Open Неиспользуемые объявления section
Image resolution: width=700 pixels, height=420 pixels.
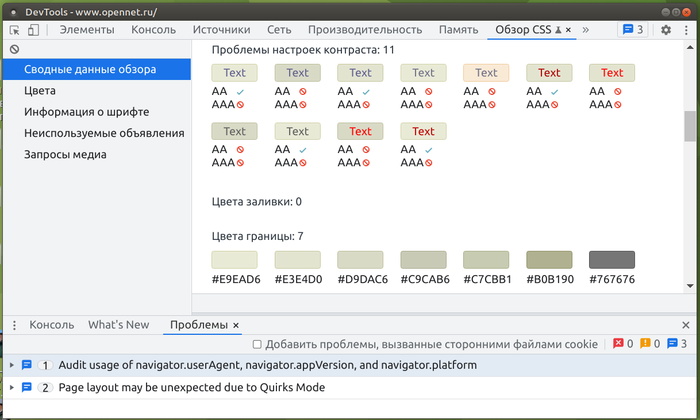(104, 133)
